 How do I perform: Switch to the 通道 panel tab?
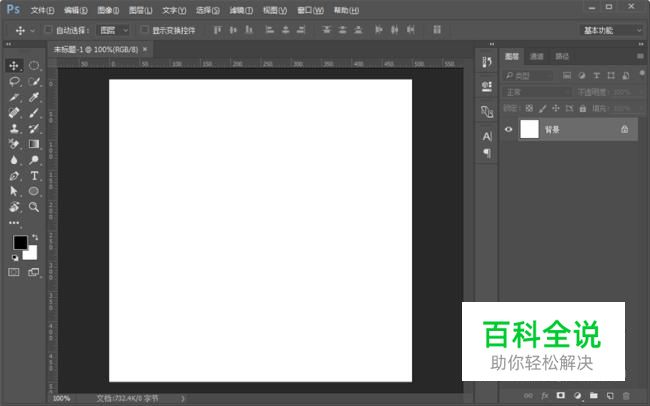point(537,57)
